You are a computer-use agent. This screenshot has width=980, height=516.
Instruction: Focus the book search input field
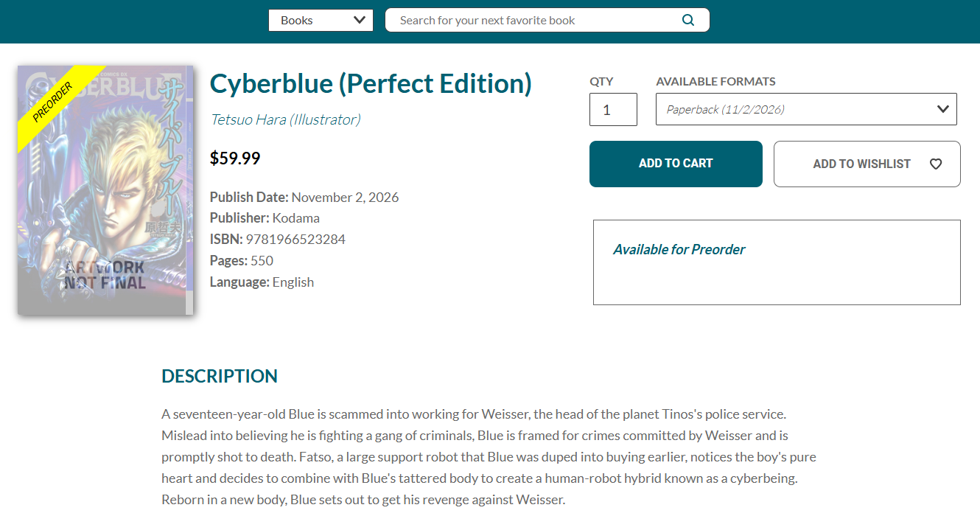538,20
